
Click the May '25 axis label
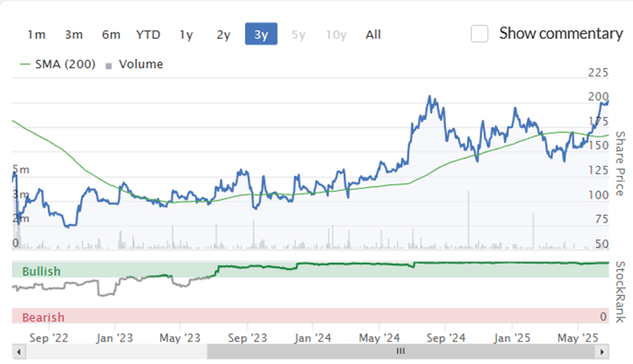click(578, 338)
